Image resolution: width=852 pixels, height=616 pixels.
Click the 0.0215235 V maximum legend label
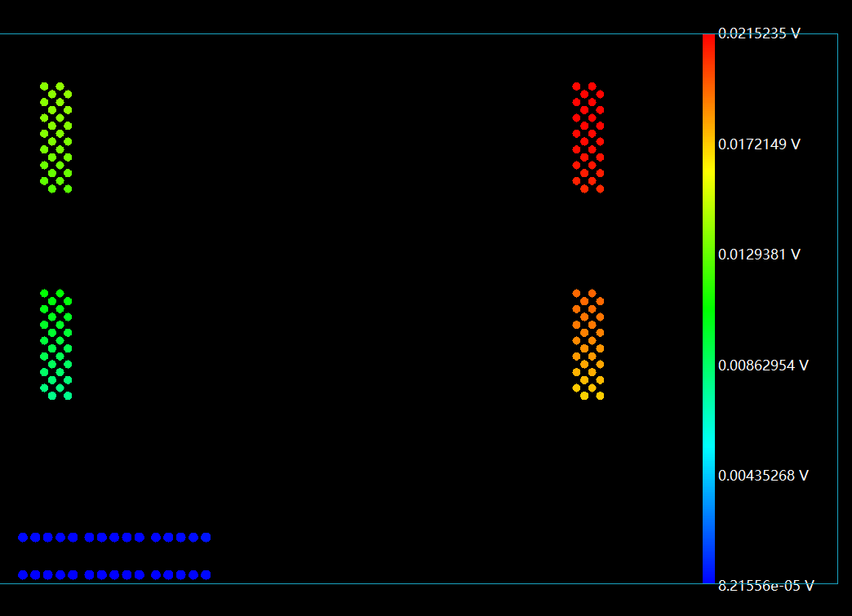coord(759,33)
